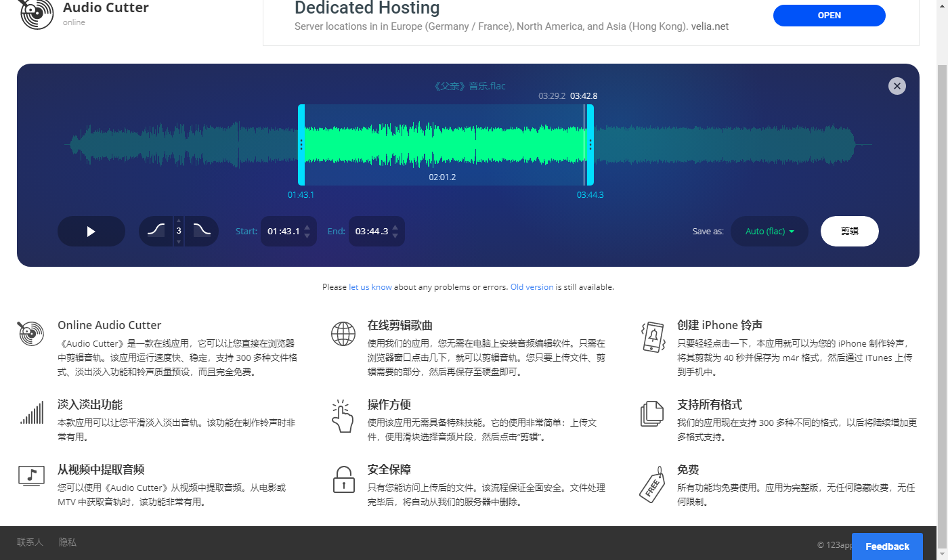The image size is (948, 560).
Task: Click the left selection handle of waveform
Action: (x=301, y=144)
